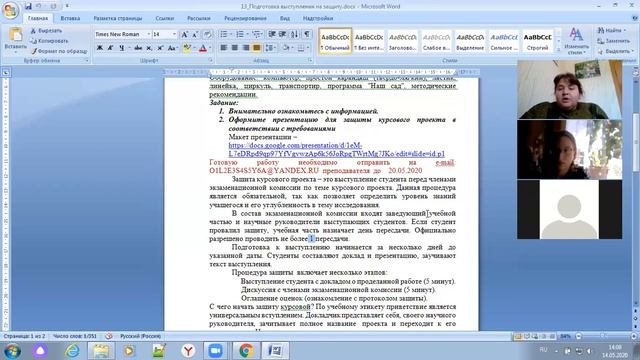The height and width of the screenshot is (360, 640).
Task: Apply the text highlight color
Action: [187, 48]
